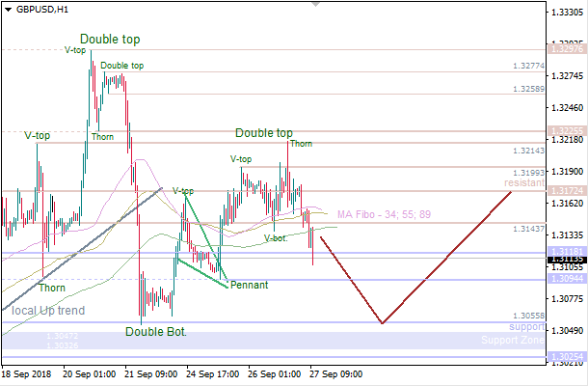Select the 'V-bot.' annotation
The image size is (588, 386).
click(x=275, y=237)
